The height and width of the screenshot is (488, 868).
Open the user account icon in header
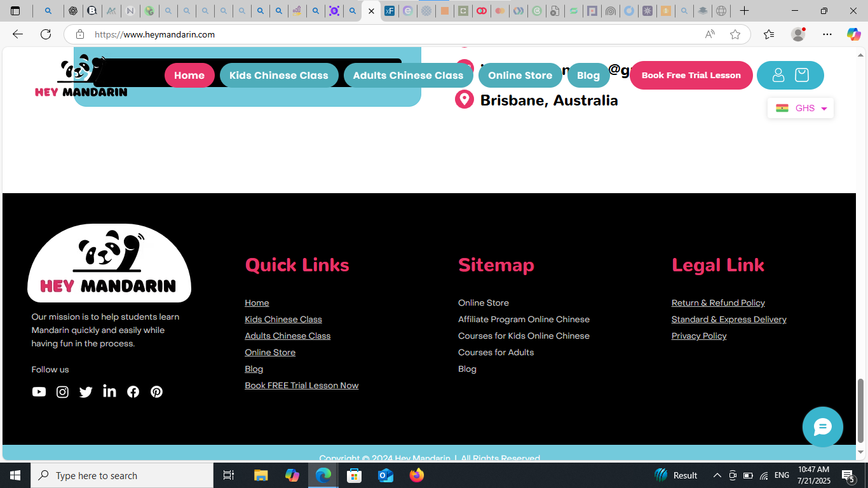[x=778, y=75]
